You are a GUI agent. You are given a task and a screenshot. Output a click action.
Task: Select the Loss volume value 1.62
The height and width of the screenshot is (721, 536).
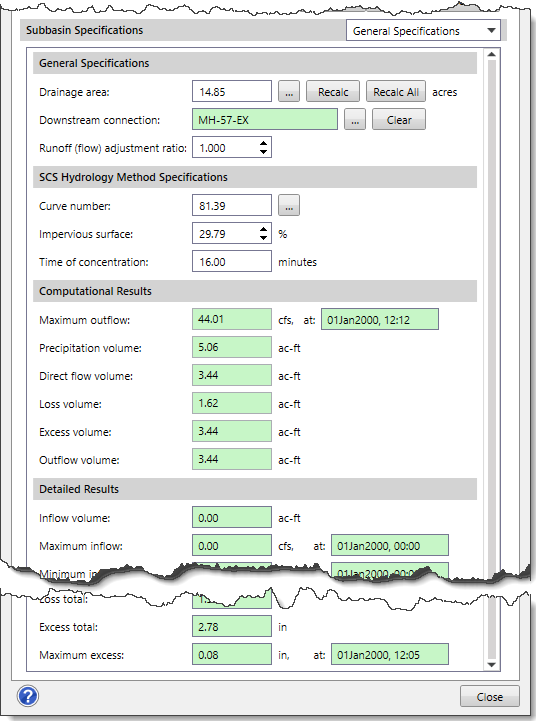click(232, 403)
